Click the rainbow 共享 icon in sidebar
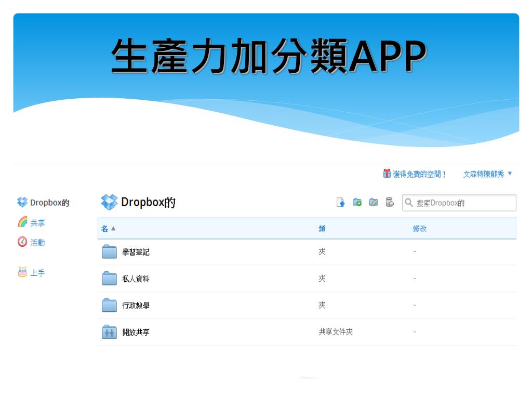Viewport: 532px width, 399px height. click(x=22, y=222)
